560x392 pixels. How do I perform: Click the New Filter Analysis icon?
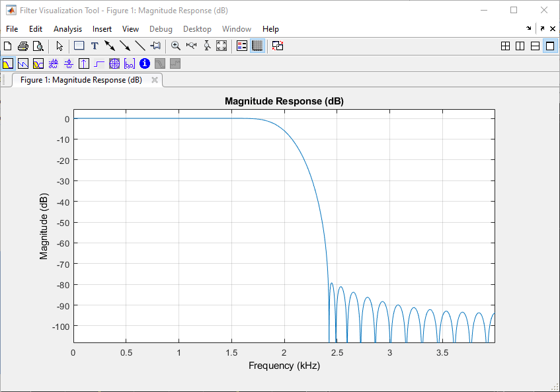[7, 46]
